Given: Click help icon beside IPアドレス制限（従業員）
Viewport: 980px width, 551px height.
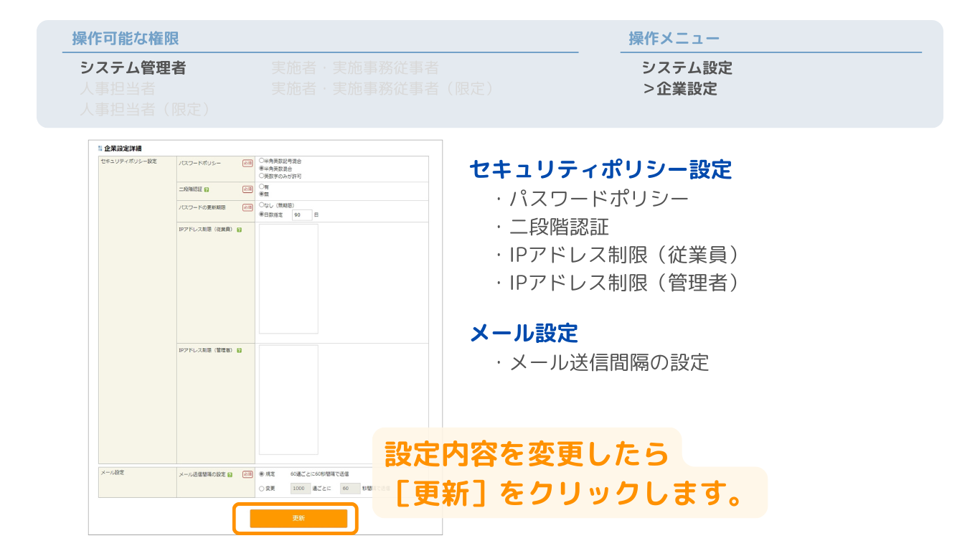Looking at the screenshot, I should (239, 230).
